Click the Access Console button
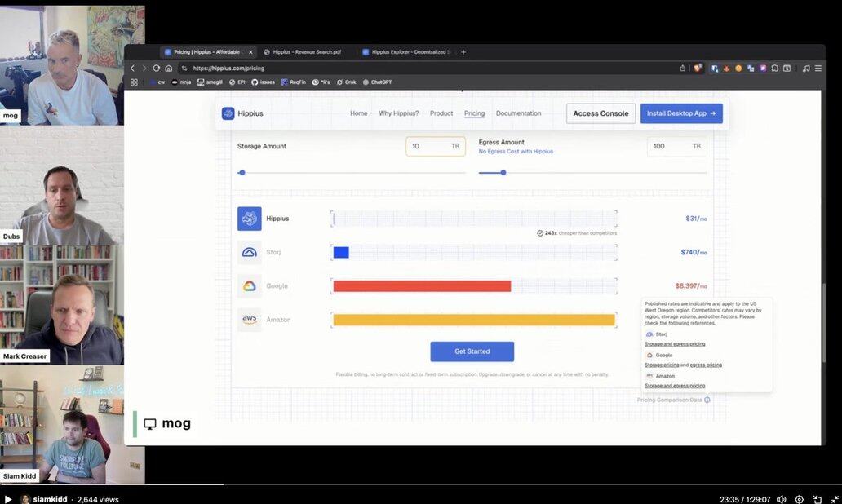 pyautogui.click(x=600, y=113)
